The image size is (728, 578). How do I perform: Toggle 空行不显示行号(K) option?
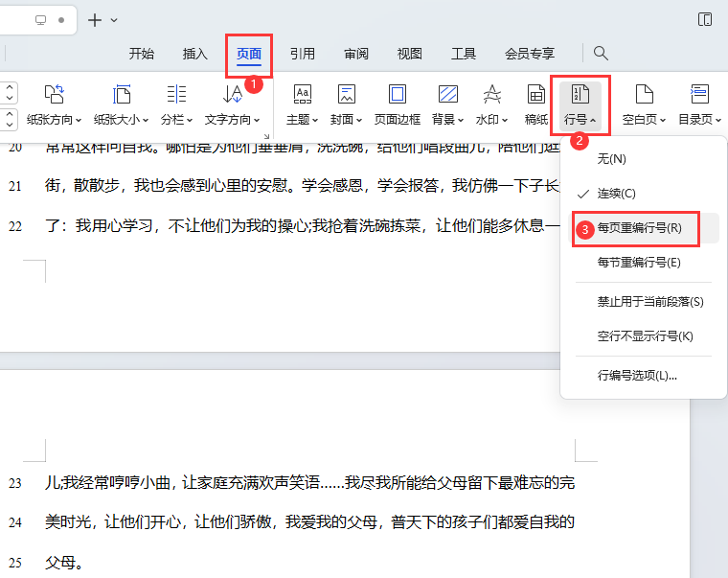pos(644,336)
